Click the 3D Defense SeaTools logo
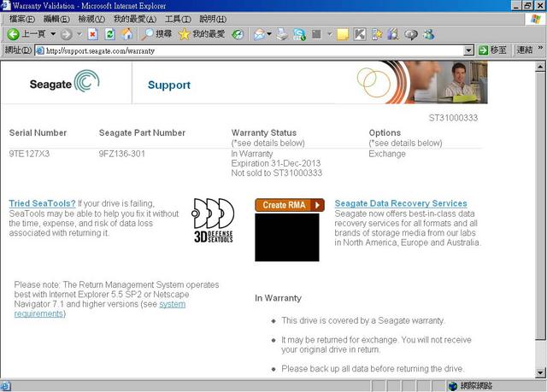The width and height of the screenshot is (547, 392). pyautogui.click(x=213, y=220)
